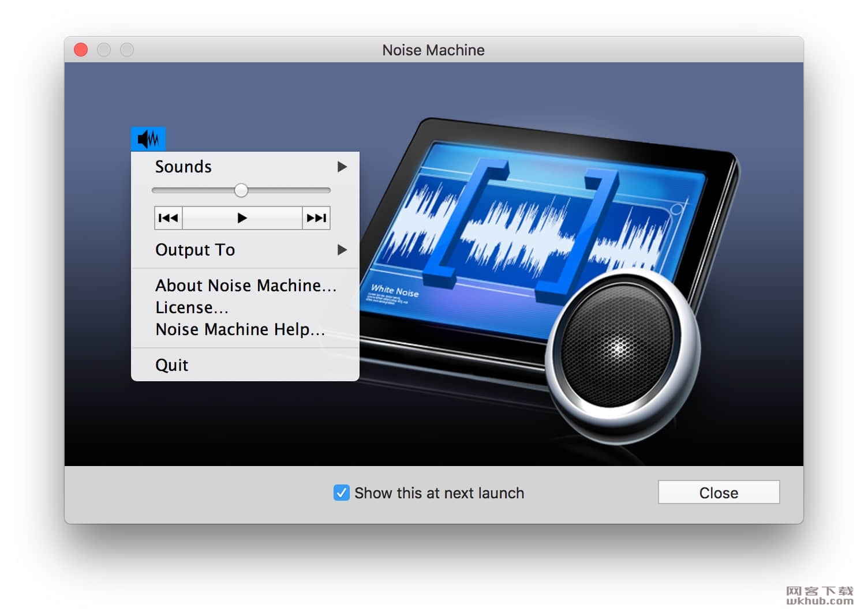This screenshot has width=868, height=616.
Task: Click the "Show this at next launch" label
Action: click(439, 493)
